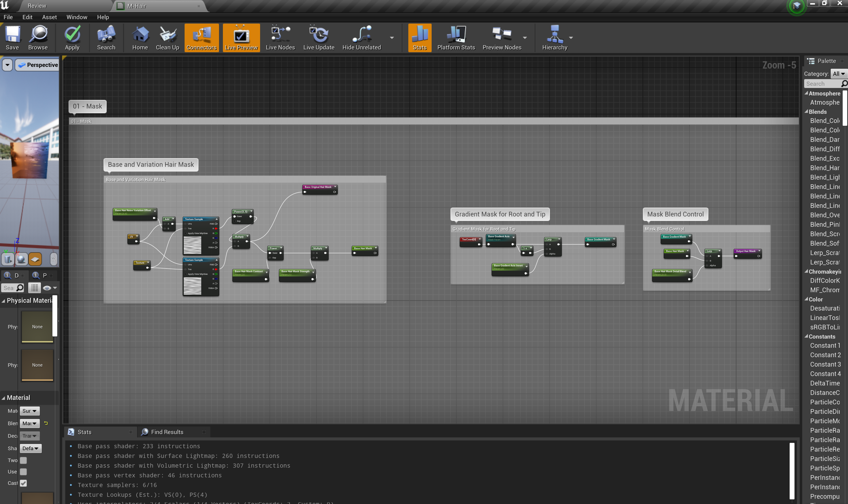The image size is (848, 504).
Task: Open the Blend Mode dropdown
Action: 29,423
